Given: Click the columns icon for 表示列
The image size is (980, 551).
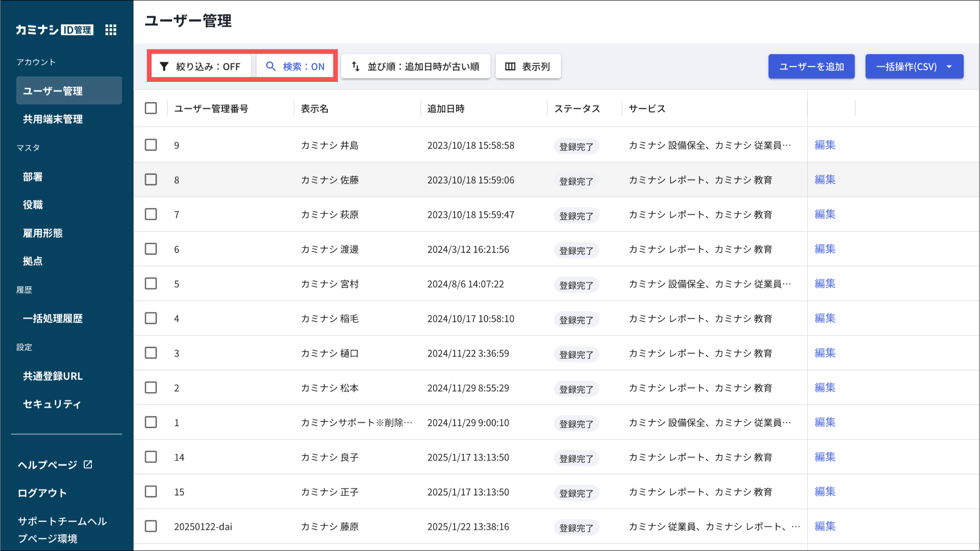Looking at the screenshot, I should [x=510, y=67].
